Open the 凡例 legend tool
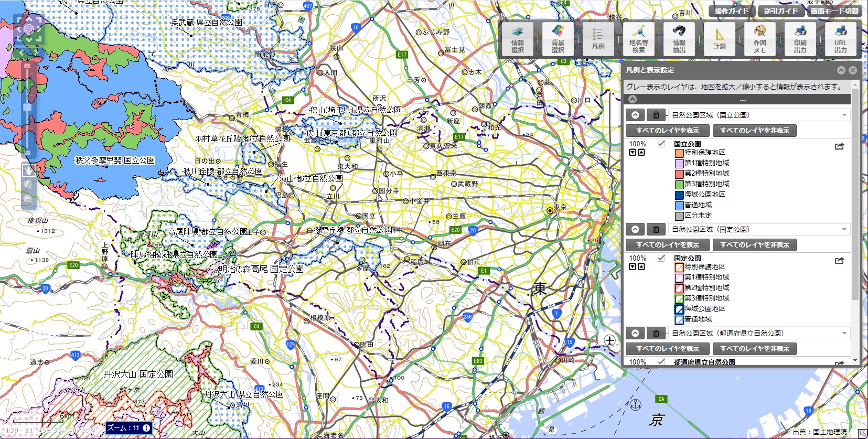This screenshot has width=868, height=439. pos(598,38)
